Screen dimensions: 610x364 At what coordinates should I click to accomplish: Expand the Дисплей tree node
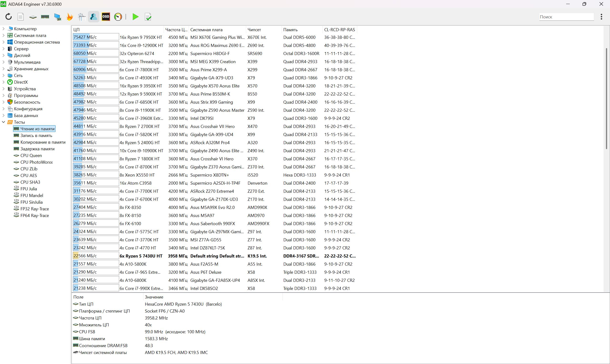pos(3,56)
